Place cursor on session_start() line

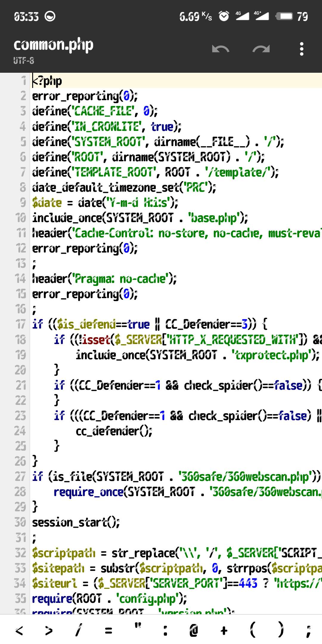(x=76, y=522)
